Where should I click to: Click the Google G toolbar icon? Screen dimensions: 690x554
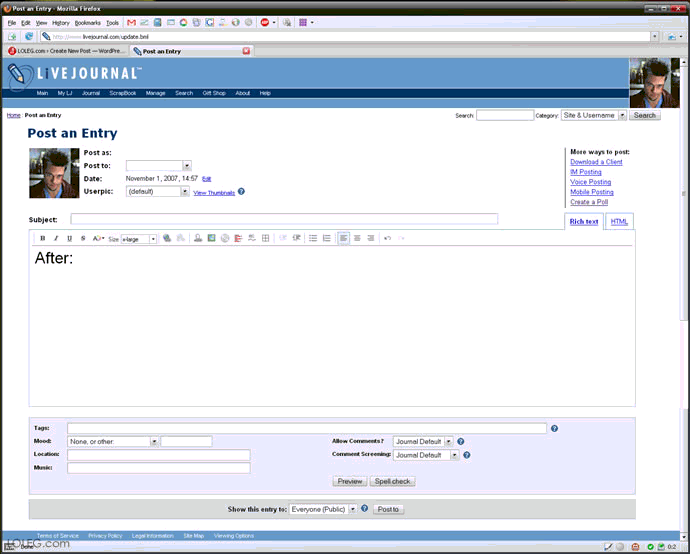coord(209,22)
